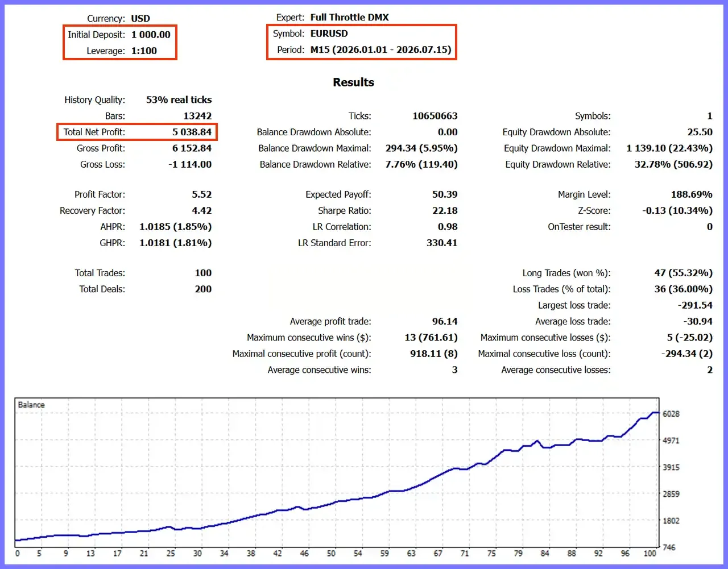The width and height of the screenshot is (728, 569).
Task: Click the 50 tick on chart x-axis
Action: [331, 553]
